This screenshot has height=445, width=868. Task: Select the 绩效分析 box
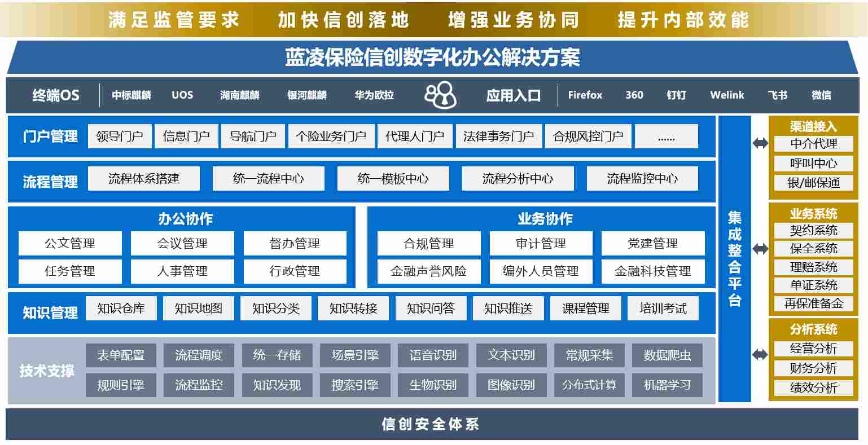coord(813,388)
